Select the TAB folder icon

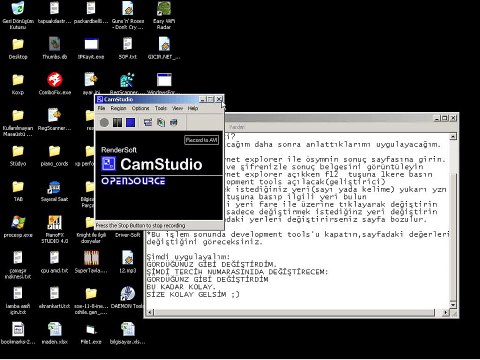click(18, 187)
